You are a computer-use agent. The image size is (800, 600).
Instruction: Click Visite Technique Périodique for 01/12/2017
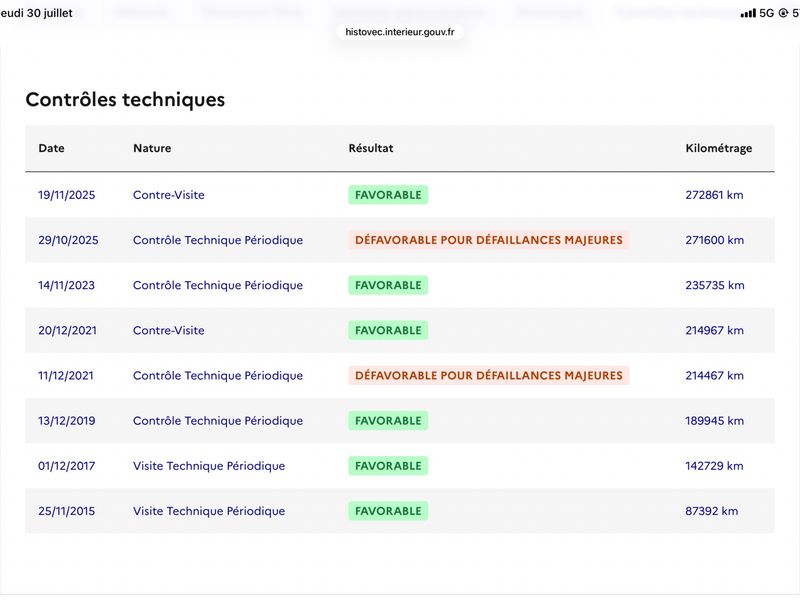click(x=209, y=466)
